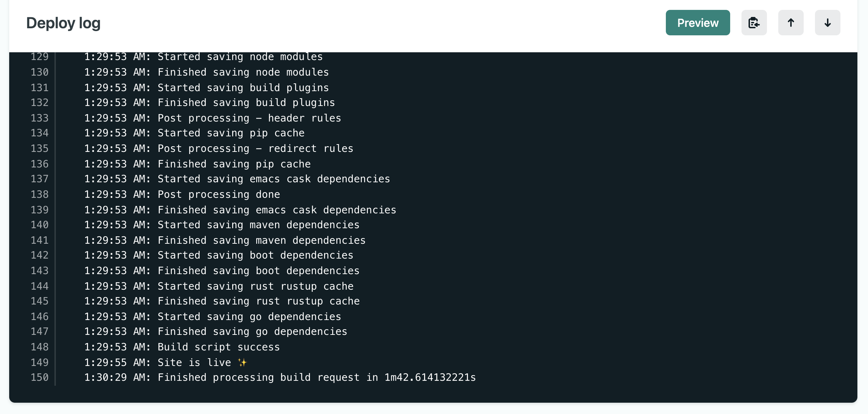
Task: Select line number 135
Action: point(40,149)
